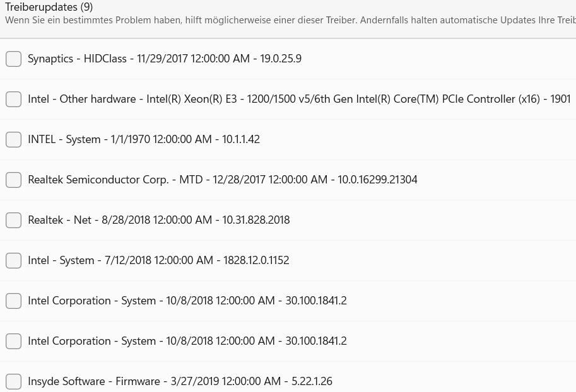Click the Realtek Net 8/28/2018 entry text
The image size is (576, 392).
pos(159,220)
